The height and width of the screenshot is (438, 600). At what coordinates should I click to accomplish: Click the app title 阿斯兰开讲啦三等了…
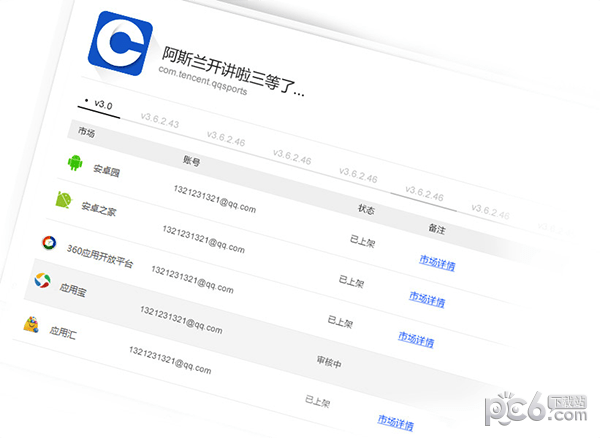click(233, 73)
